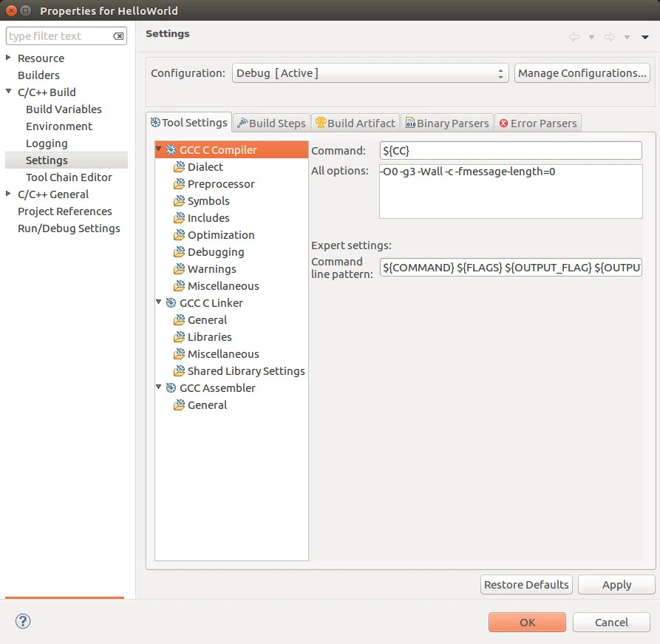Open the Configuration dropdown
Image resolution: width=660 pixels, height=644 pixels.
pyautogui.click(x=370, y=73)
